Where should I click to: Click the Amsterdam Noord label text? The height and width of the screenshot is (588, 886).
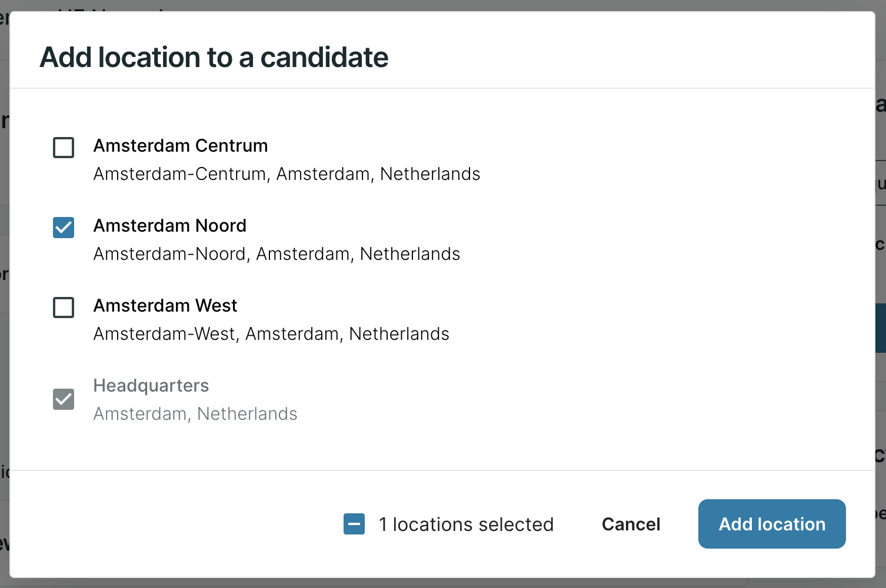(170, 226)
